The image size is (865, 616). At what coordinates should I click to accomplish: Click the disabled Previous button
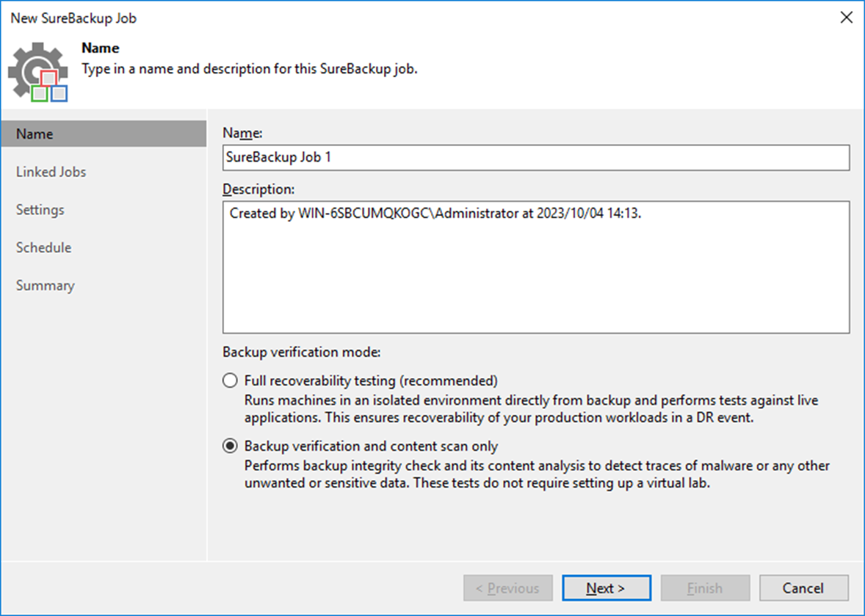507,588
